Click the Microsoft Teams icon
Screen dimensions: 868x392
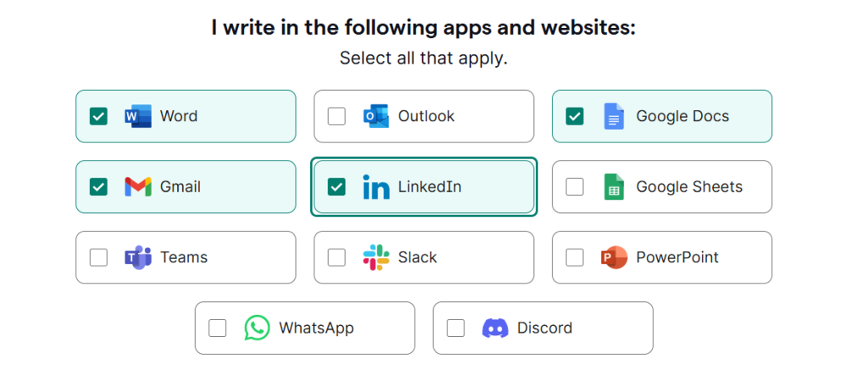click(137, 257)
